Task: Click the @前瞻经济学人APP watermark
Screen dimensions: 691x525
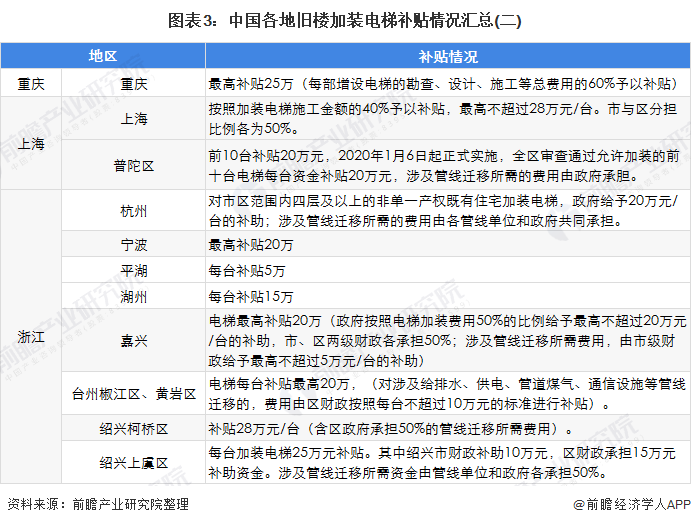Action: pyautogui.click(x=632, y=504)
